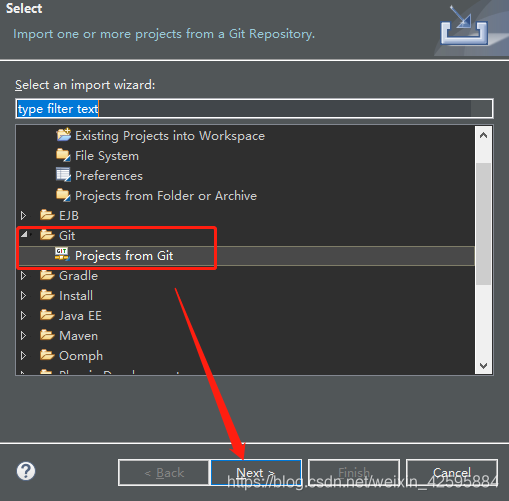The width and height of the screenshot is (509, 501).
Task: Click the Maven folder icon
Action: tap(47, 335)
